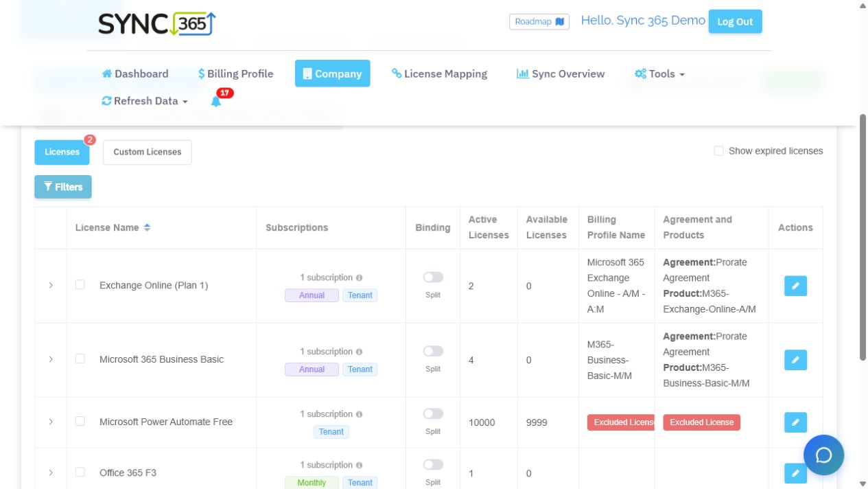This screenshot has width=868, height=489.
Task: Open the Tools dropdown menu
Action: coord(659,73)
